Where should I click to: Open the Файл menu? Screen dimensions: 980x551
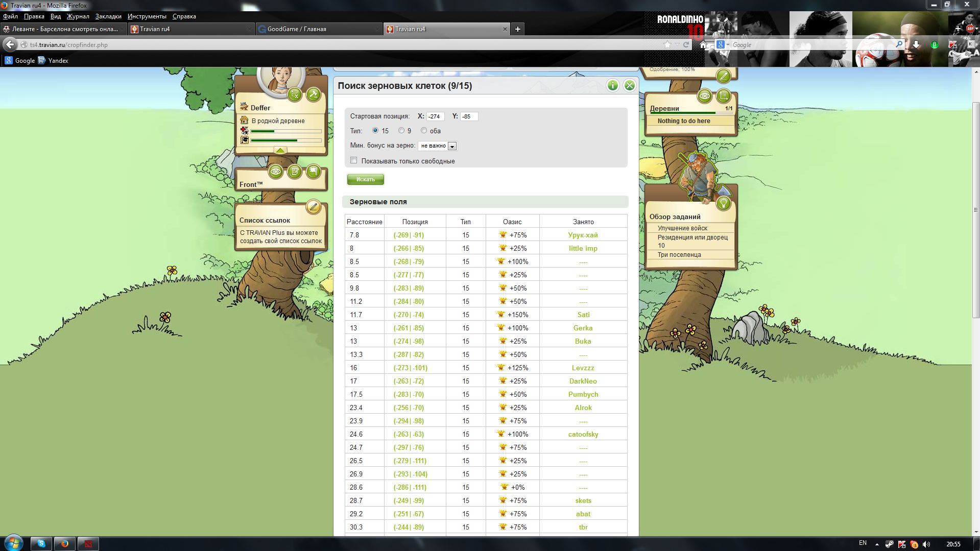pyautogui.click(x=10, y=16)
